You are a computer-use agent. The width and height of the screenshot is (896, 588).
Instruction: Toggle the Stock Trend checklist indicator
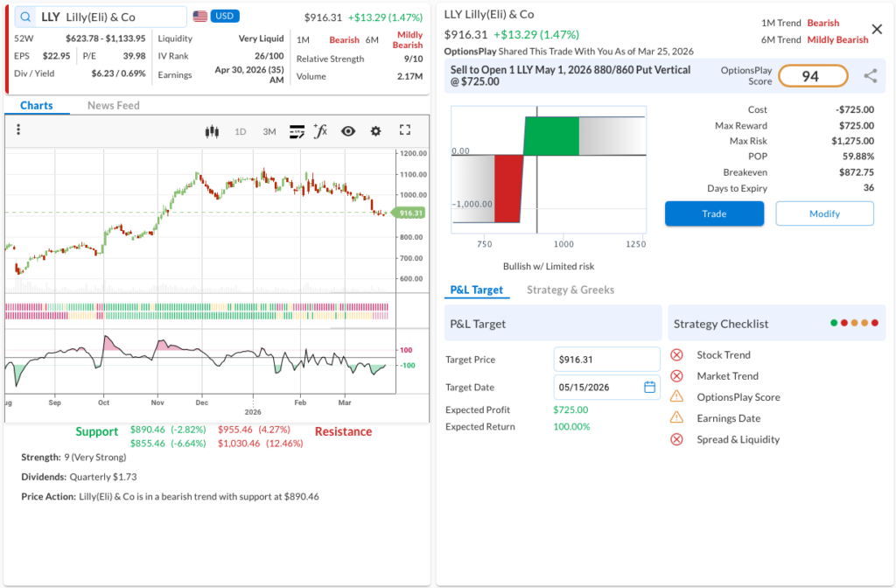pos(676,354)
